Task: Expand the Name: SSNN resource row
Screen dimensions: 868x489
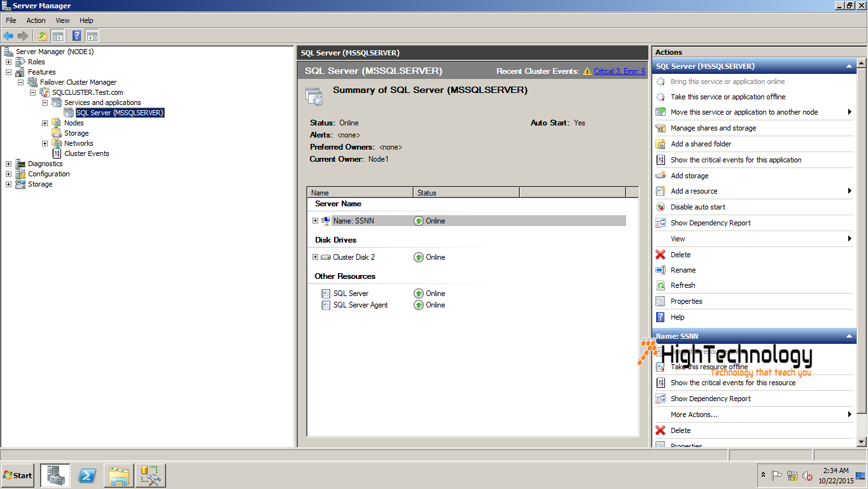Action: [x=315, y=221]
